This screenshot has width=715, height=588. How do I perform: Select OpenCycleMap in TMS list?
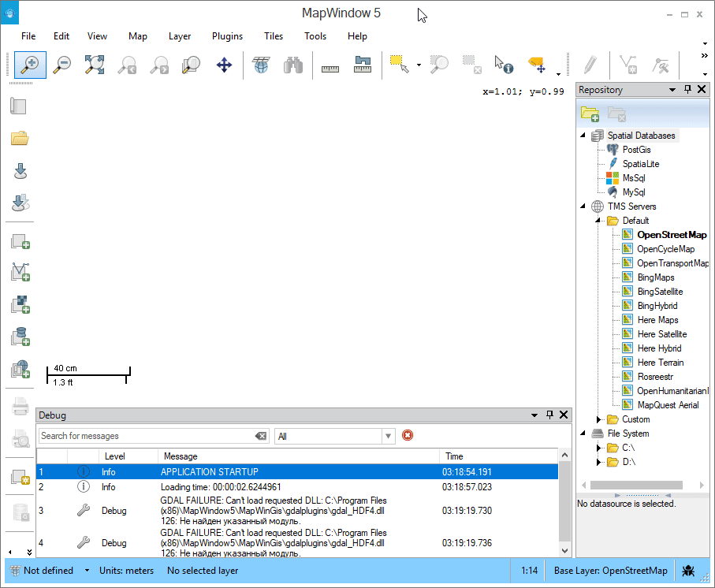pos(666,249)
